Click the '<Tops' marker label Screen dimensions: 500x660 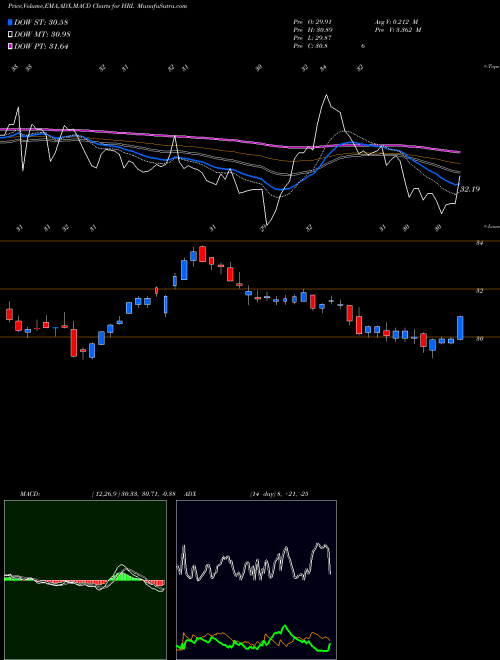492,67
